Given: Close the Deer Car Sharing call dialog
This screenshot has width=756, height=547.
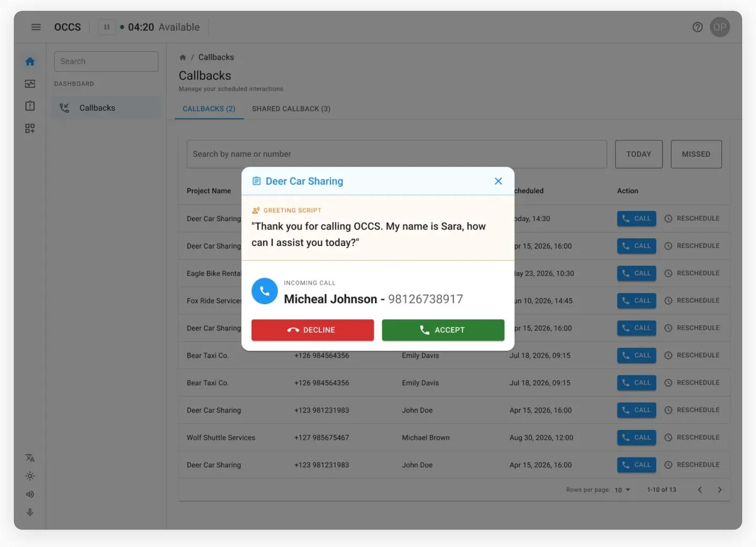Looking at the screenshot, I should point(498,181).
